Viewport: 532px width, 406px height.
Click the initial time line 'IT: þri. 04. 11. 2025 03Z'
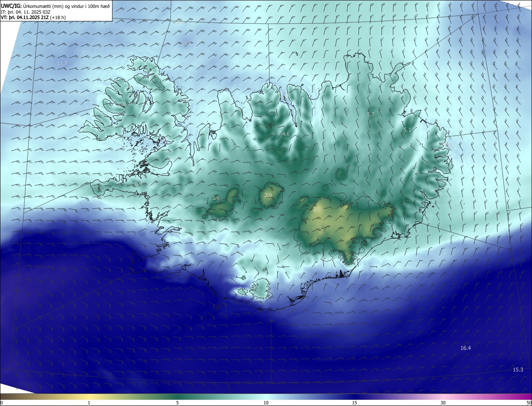coord(26,12)
